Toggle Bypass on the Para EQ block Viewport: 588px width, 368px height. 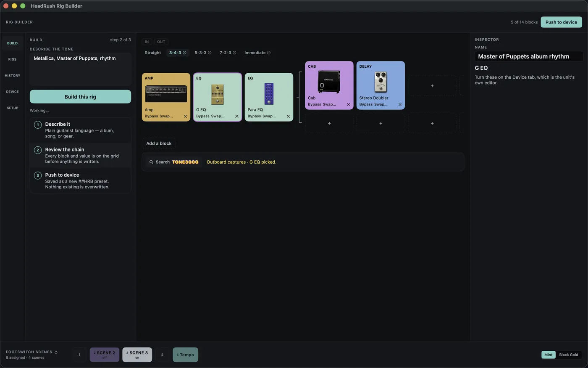pyautogui.click(x=254, y=116)
